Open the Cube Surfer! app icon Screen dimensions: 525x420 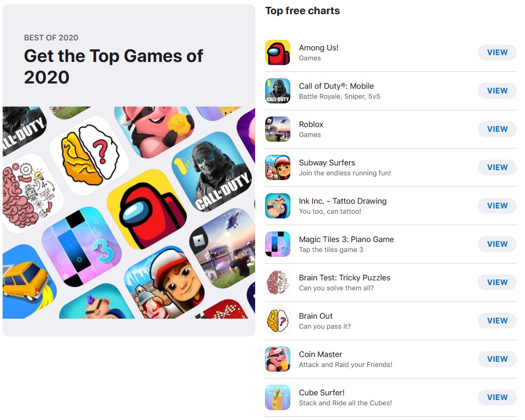(x=278, y=397)
